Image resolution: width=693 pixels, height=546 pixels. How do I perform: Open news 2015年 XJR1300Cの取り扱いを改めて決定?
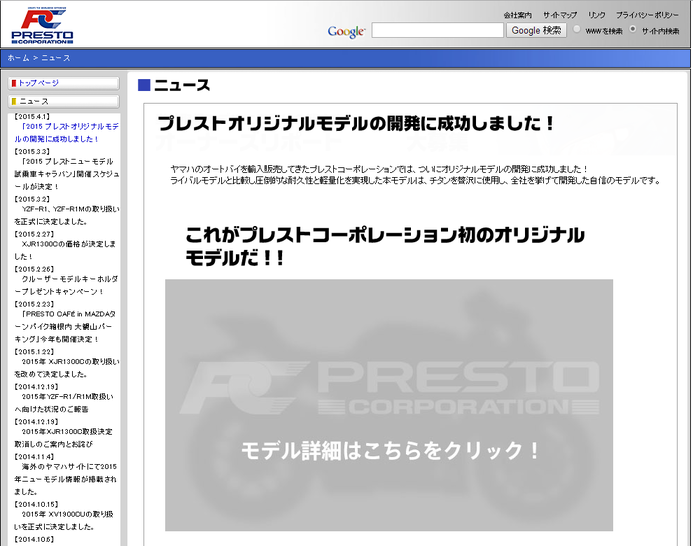67,368
